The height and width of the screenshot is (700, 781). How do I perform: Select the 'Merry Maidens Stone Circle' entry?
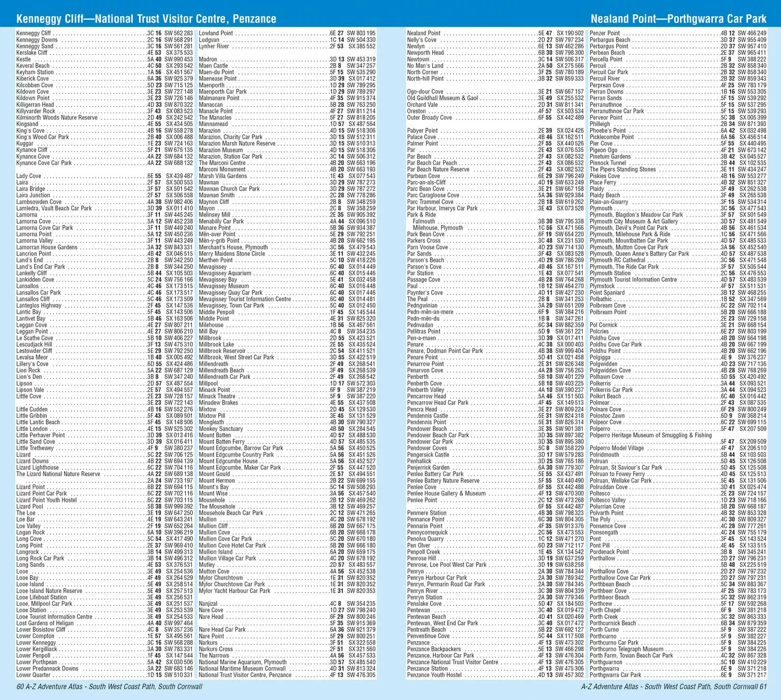click(287, 253)
